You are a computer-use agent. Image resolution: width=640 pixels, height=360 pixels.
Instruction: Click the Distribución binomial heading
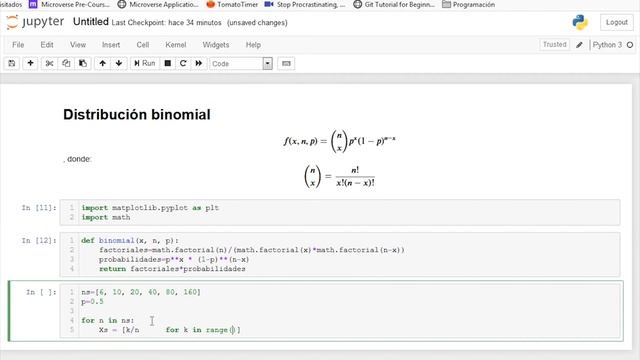coord(137,115)
